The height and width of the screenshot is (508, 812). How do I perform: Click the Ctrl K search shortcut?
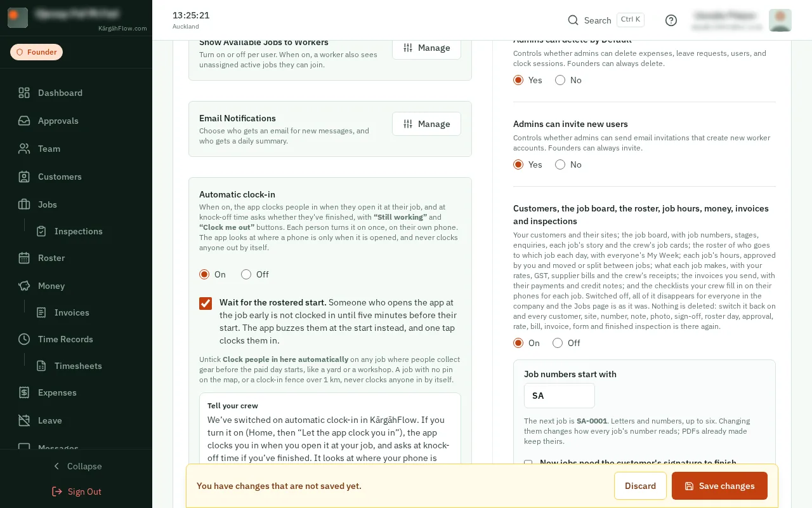631,20
